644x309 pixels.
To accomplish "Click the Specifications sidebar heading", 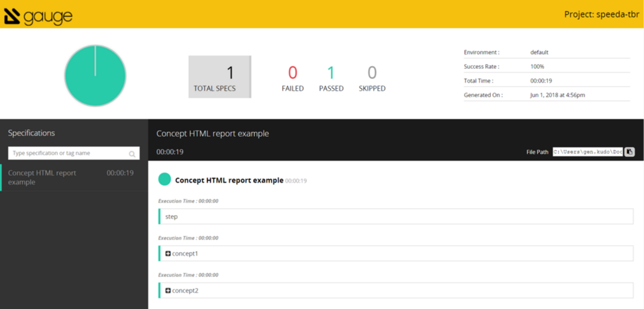I will coord(31,133).
